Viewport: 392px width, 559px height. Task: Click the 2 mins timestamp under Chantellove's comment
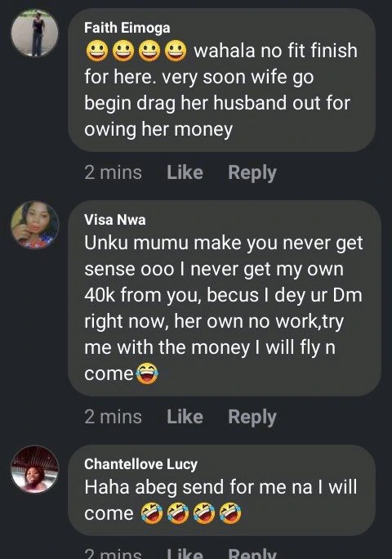tap(113, 553)
